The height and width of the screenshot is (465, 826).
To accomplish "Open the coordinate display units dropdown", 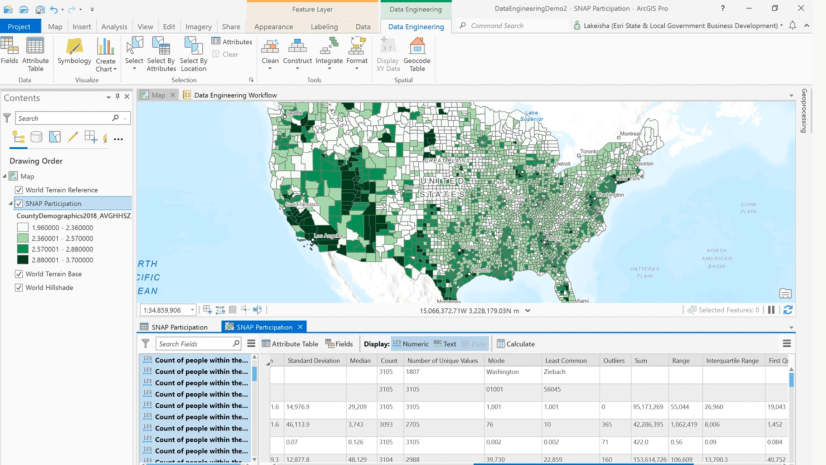I will point(528,311).
